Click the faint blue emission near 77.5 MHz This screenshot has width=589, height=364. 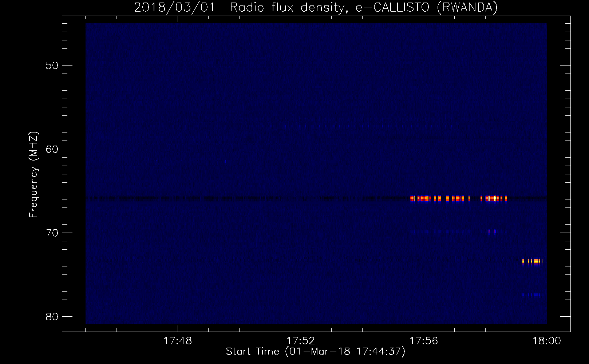pos(533,295)
